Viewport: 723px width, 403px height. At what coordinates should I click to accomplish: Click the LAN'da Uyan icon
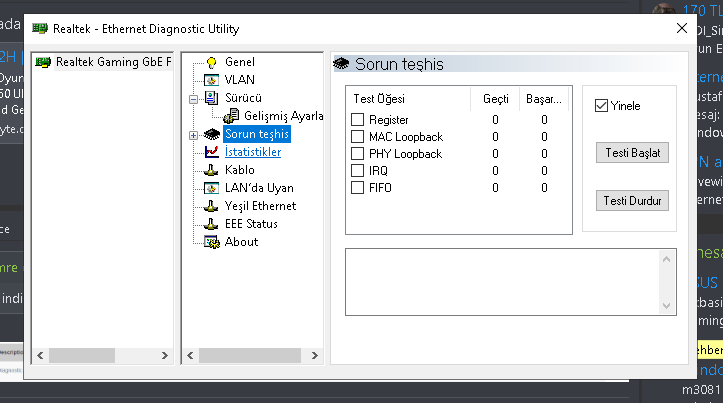coord(212,188)
